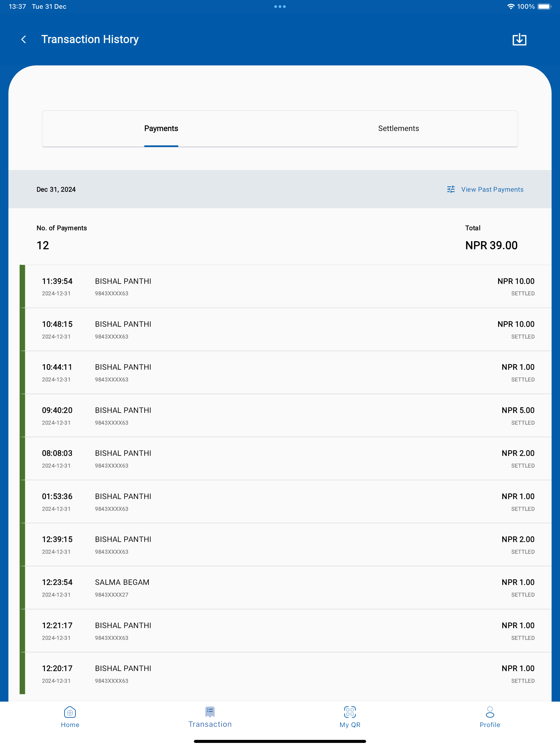Tap the Transaction label in bottom navigation
560x747 pixels.
pos(210,724)
